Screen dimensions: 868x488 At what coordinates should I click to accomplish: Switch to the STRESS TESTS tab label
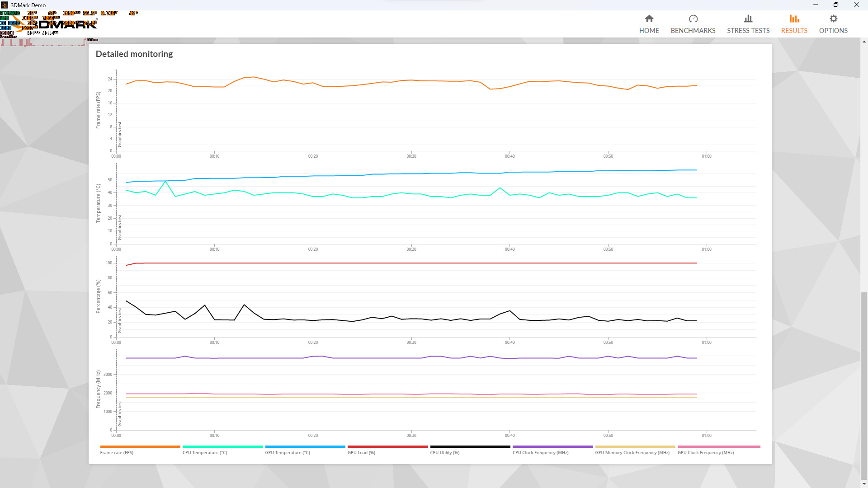tap(748, 31)
